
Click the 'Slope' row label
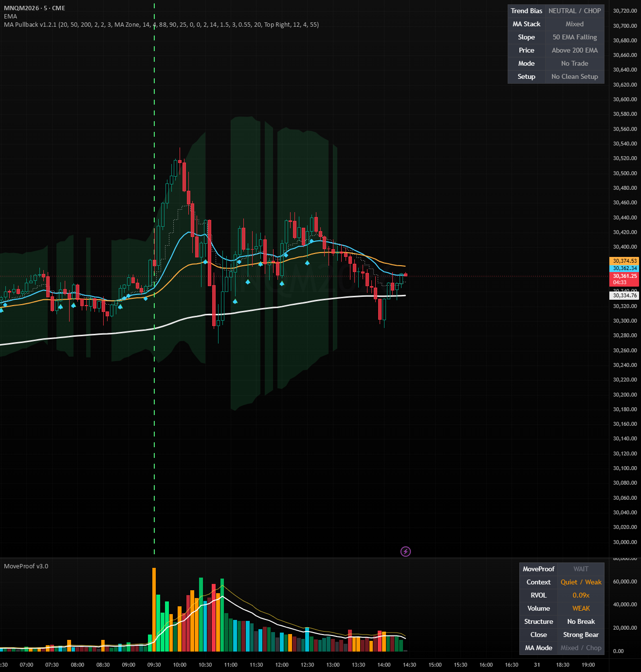pos(527,37)
